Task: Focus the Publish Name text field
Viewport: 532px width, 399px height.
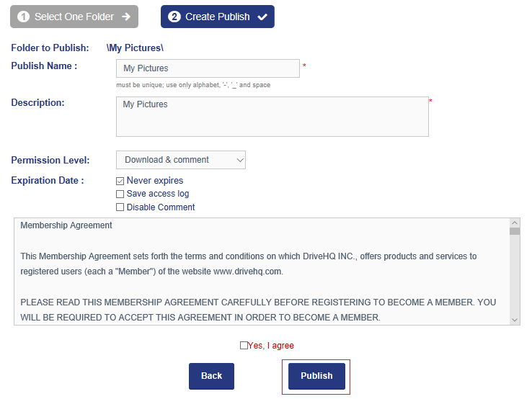Action: pos(208,68)
